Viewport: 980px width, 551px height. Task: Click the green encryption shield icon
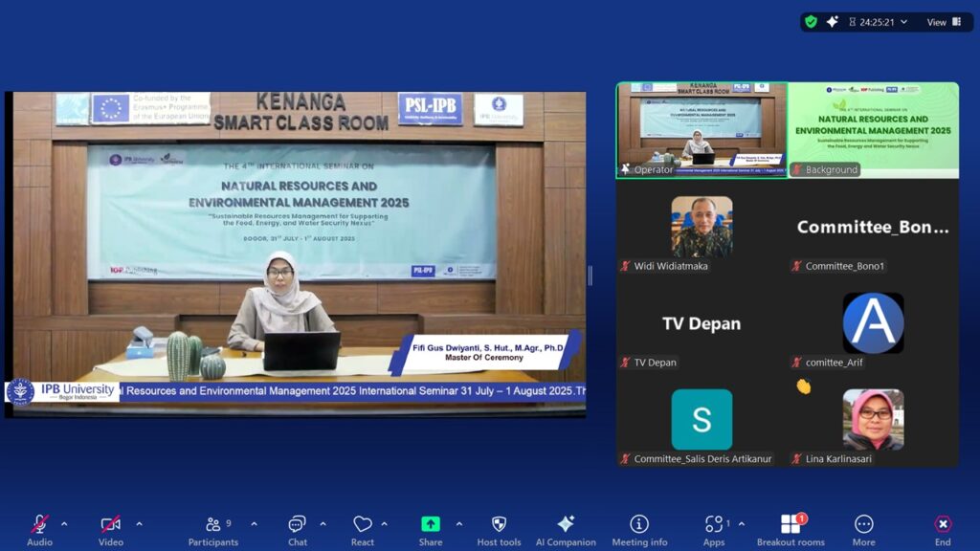pos(812,22)
